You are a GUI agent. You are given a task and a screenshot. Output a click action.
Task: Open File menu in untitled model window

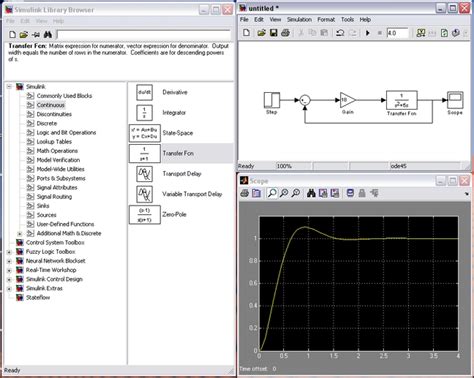click(244, 20)
